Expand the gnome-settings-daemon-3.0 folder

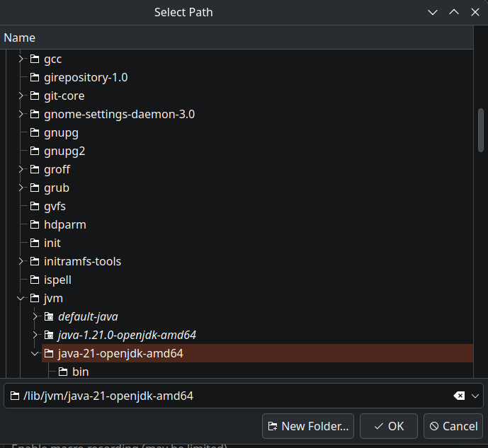click(21, 114)
